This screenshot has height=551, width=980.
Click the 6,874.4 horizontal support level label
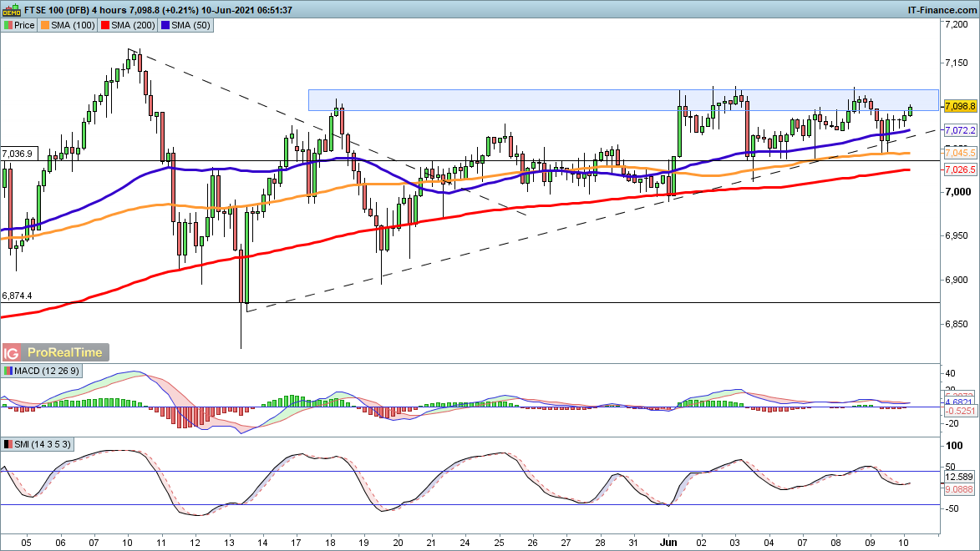click(18, 296)
